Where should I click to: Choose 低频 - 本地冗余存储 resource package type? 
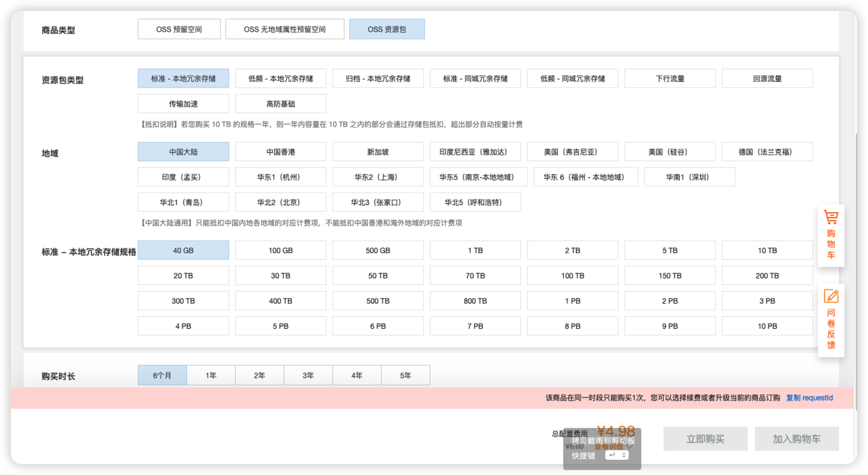[281, 78]
